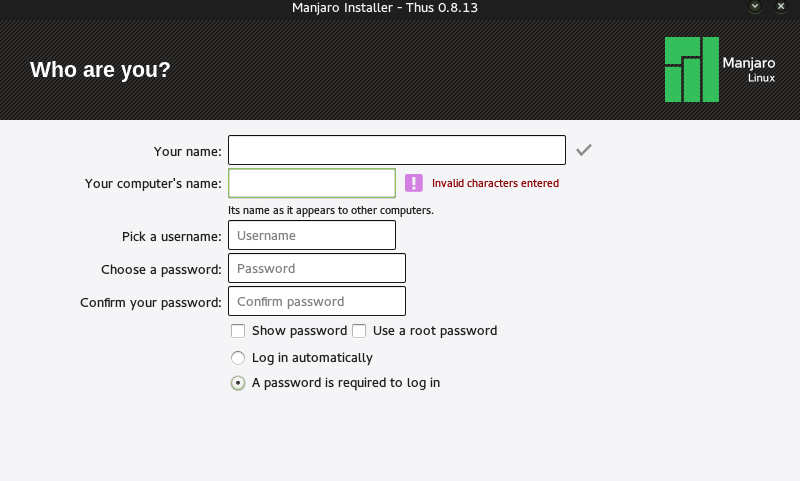The image size is (800, 481).
Task: Click the green Manjaro logo
Action: (692, 69)
